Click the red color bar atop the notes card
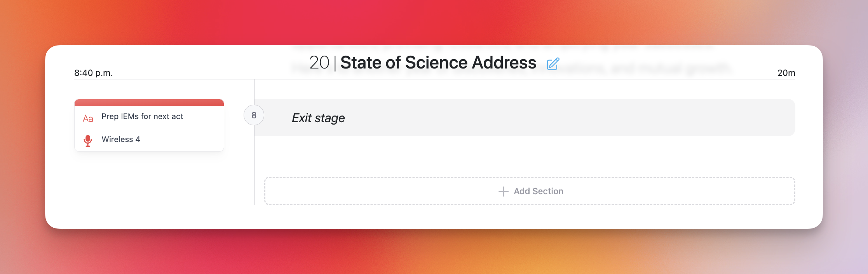The width and height of the screenshot is (868, 274). point(149,103)
